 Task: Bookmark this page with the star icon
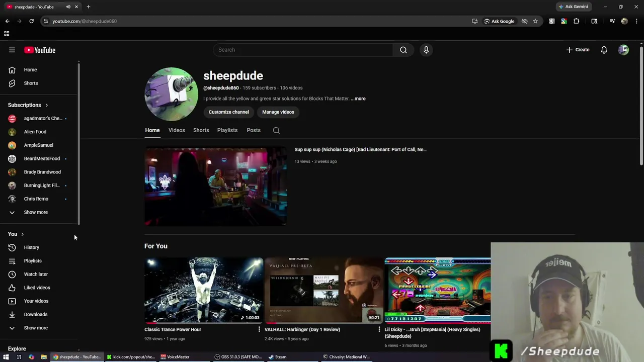pos(535,21)
